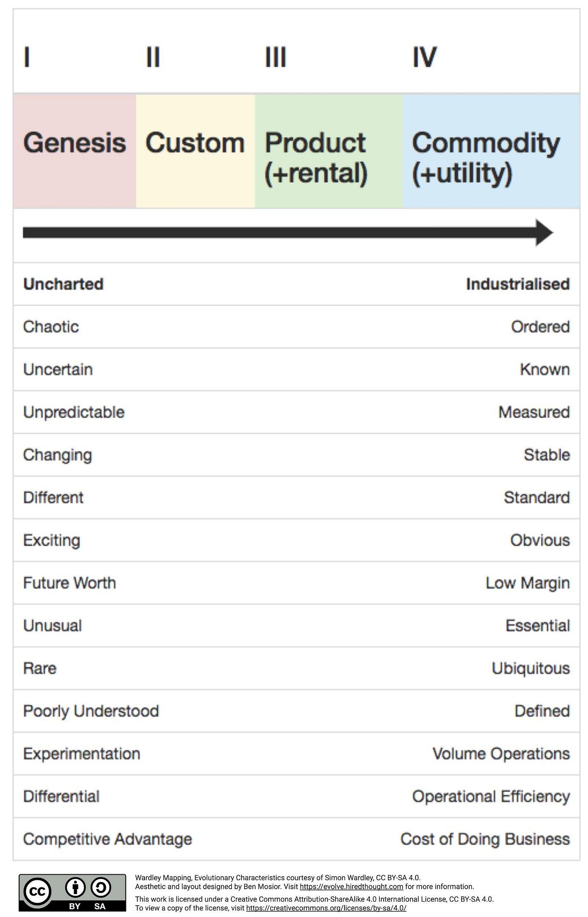Click the Roman numeral III heading

[276, 57]
